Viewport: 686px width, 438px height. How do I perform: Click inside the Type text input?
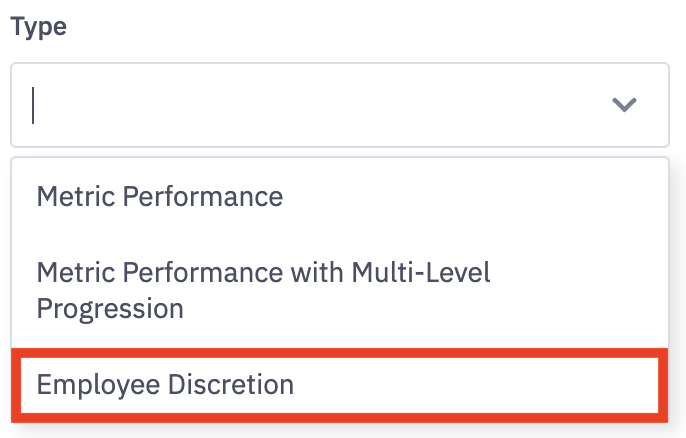300,105
